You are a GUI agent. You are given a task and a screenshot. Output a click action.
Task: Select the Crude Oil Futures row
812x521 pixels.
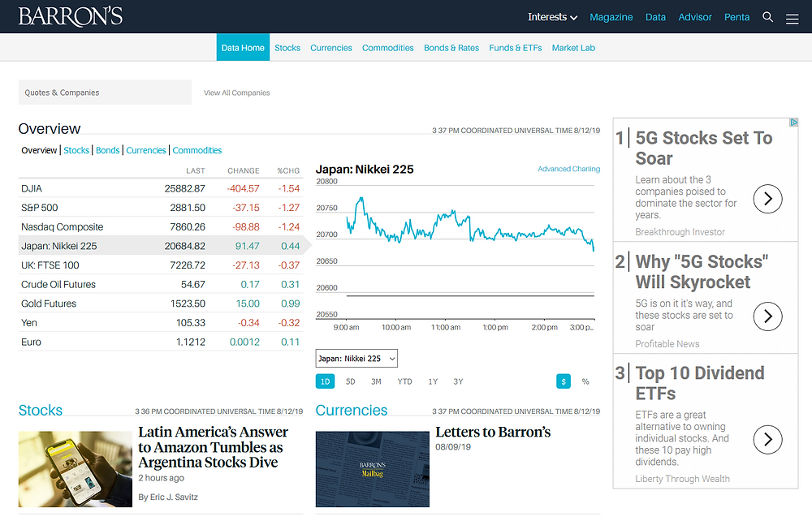pos(161,284)
